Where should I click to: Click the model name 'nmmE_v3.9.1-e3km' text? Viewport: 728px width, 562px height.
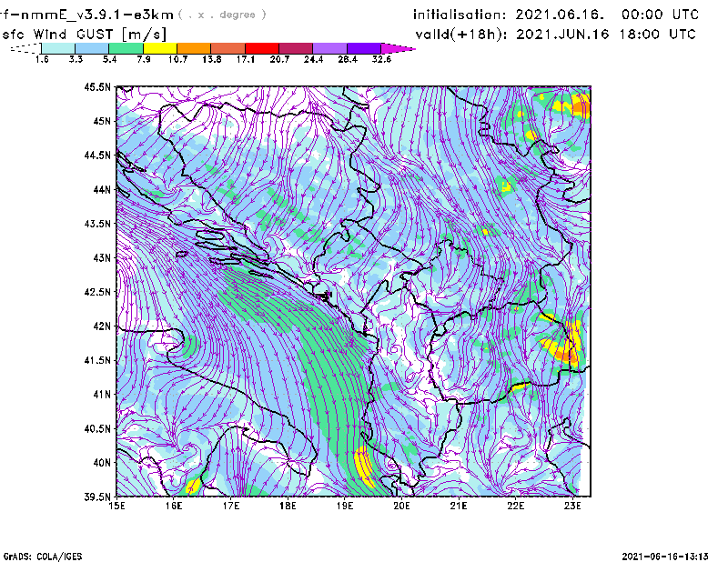coord(97,15)
